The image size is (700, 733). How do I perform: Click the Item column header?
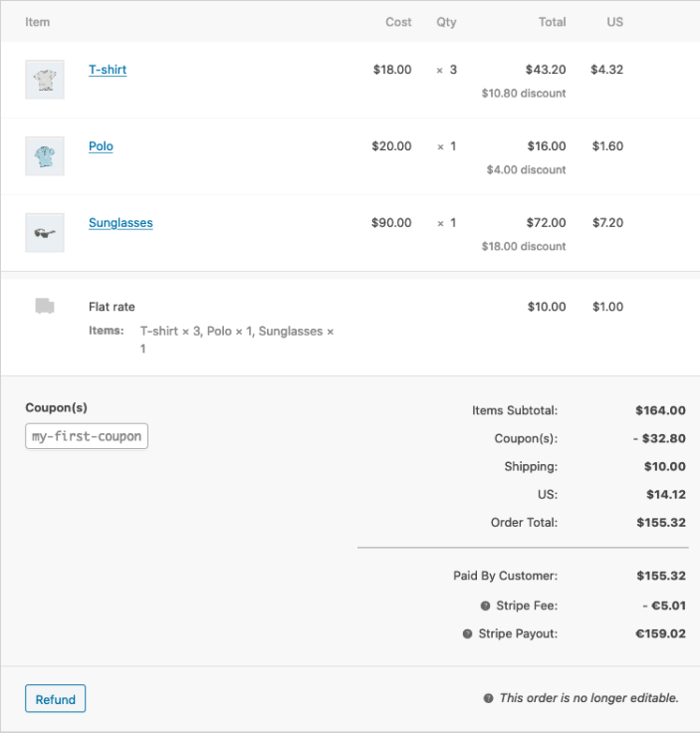pyautogui.click(x=38, y=22)
